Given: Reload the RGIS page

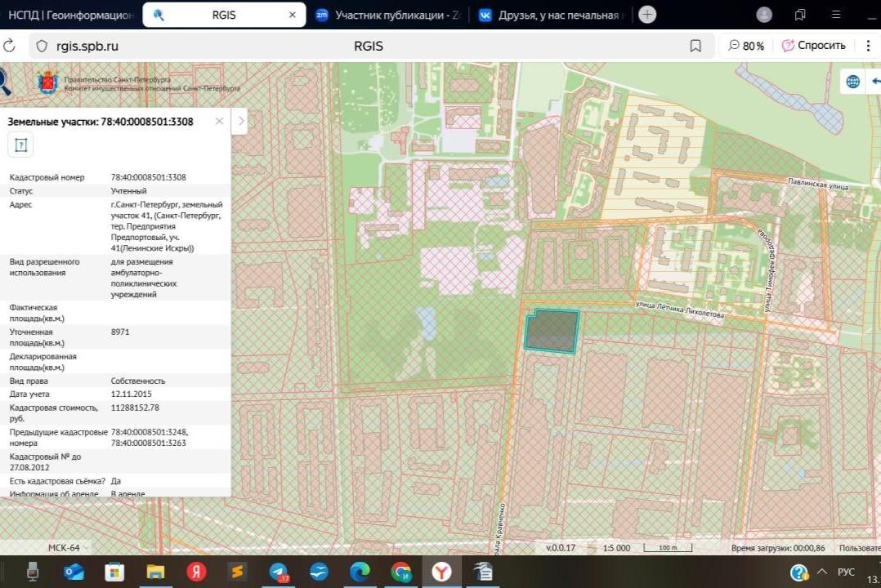Looking at the screenshot, I should 9,47.
